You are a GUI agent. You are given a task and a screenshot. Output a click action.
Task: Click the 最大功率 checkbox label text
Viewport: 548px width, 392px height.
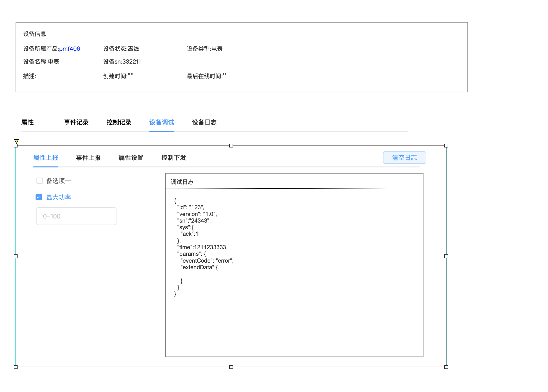point(58,197)
